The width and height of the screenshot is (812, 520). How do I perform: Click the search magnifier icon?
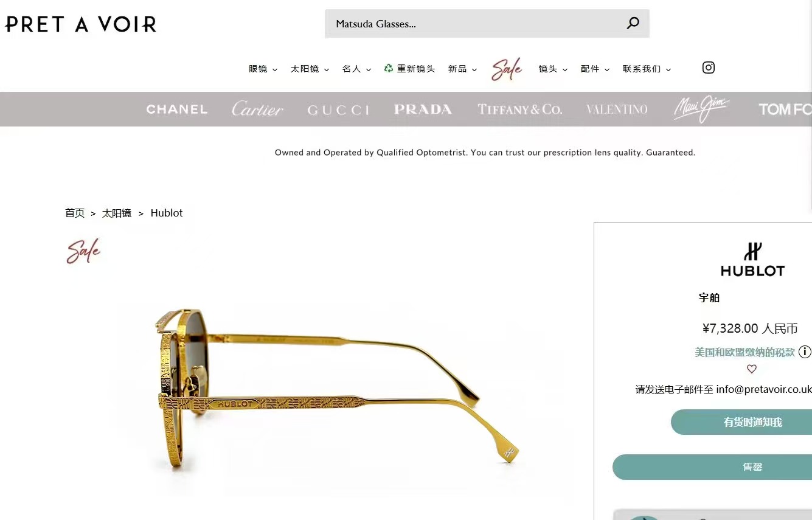tap(633, 24)
